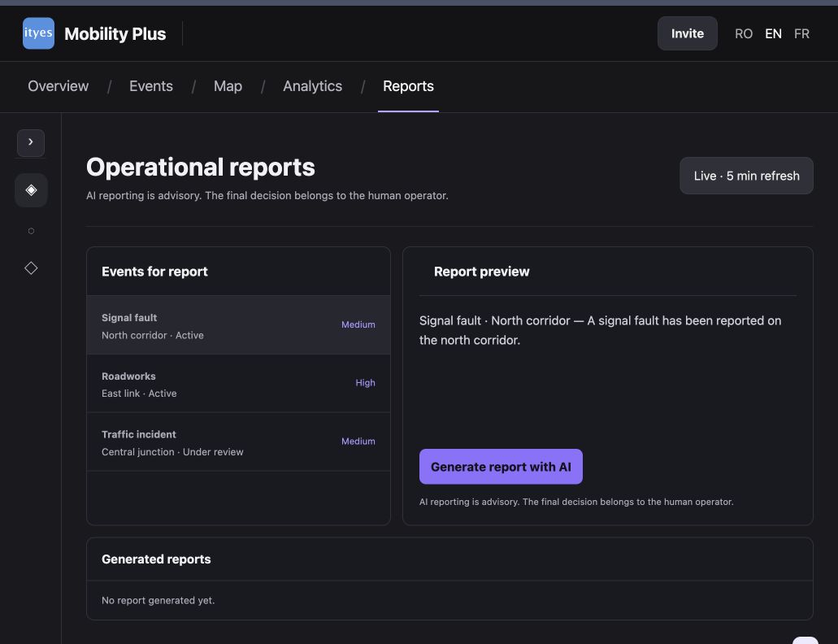Click the Events for report heading
838x644 pixels.
pyautogui.click(x=154, y=272)
